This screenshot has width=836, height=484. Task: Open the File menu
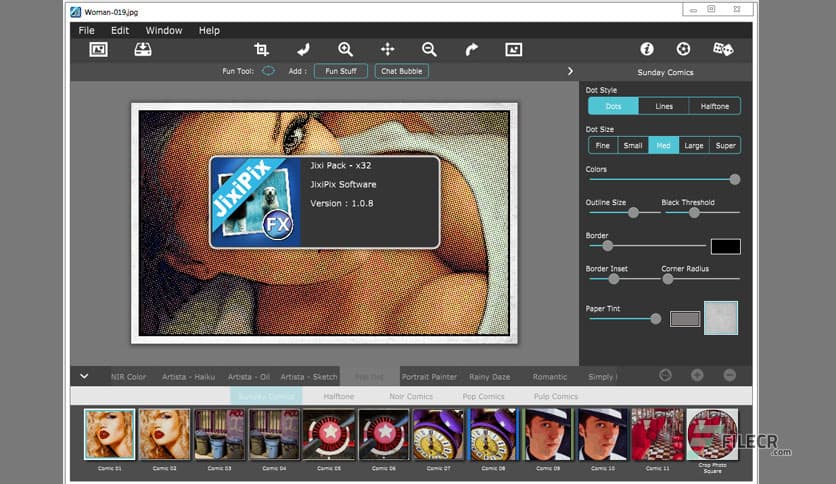86,30
